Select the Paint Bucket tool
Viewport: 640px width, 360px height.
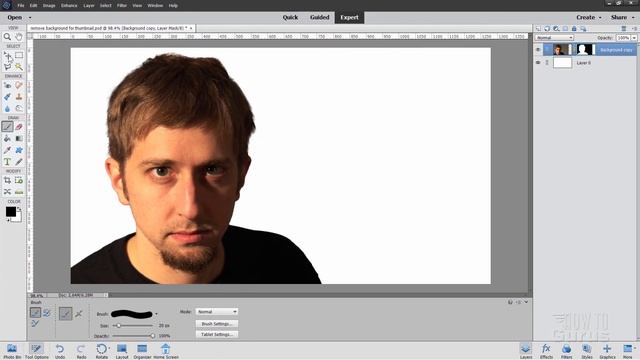(7, 139)
